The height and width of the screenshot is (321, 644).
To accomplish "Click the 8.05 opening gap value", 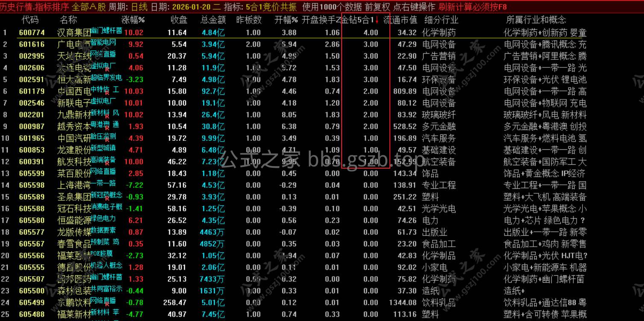I will click(x=289, y=115).
